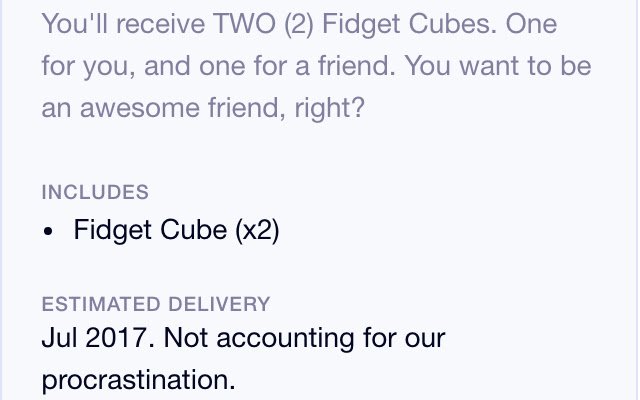Click 'Fidget Cubes' in the description

409,24
